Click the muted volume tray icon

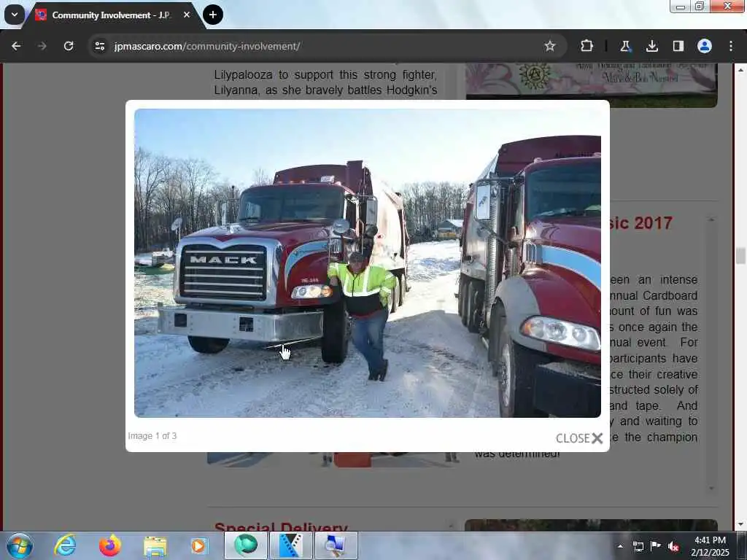(673, 546)
